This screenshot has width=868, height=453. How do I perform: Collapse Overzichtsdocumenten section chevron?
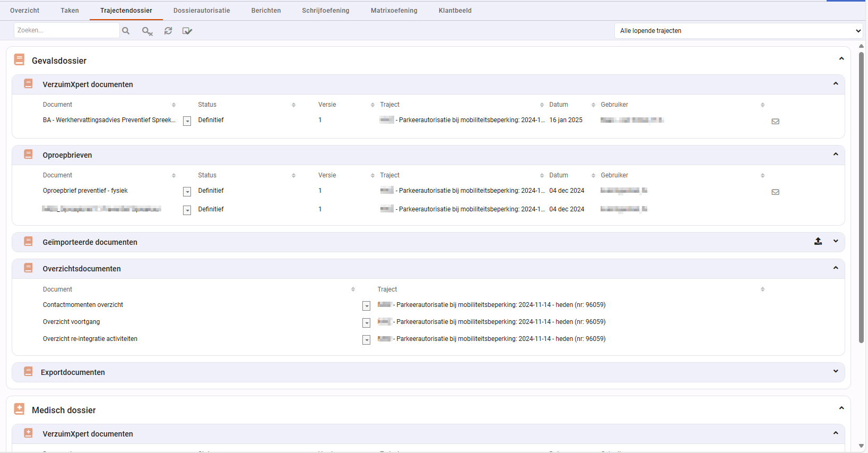(x=836, y=268)
